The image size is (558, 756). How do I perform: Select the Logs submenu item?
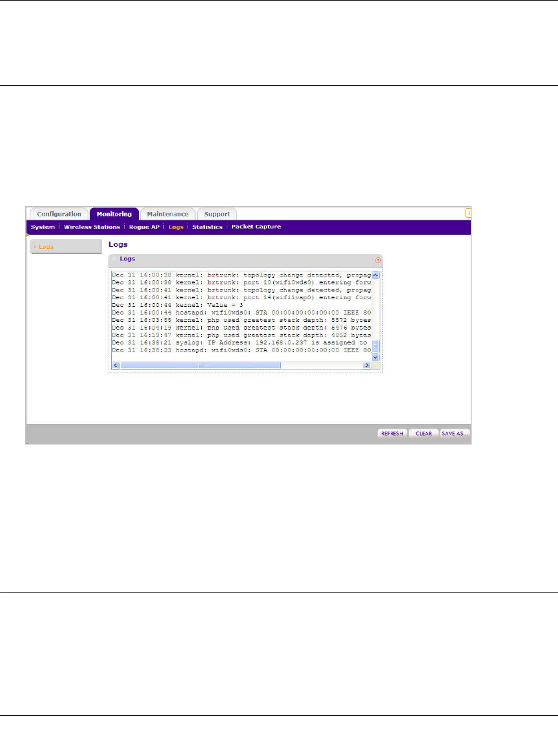(x=176, y=227)
